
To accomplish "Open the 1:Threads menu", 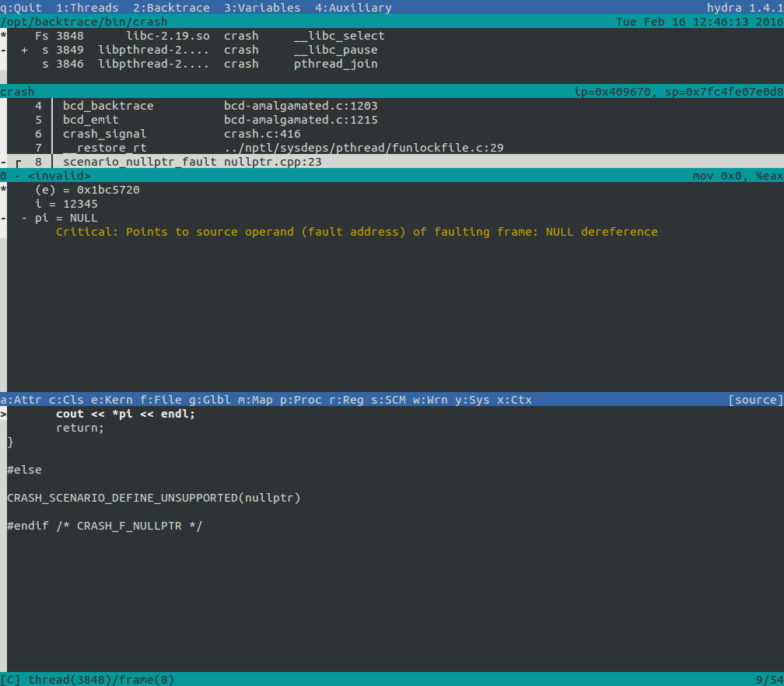I will pyautogui.click(x=87, y=8).
